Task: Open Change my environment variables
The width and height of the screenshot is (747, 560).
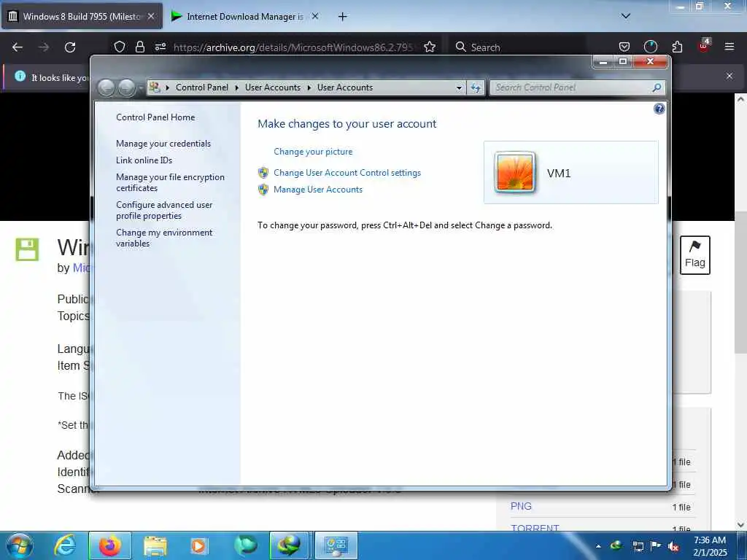Action: pos(164,238)
